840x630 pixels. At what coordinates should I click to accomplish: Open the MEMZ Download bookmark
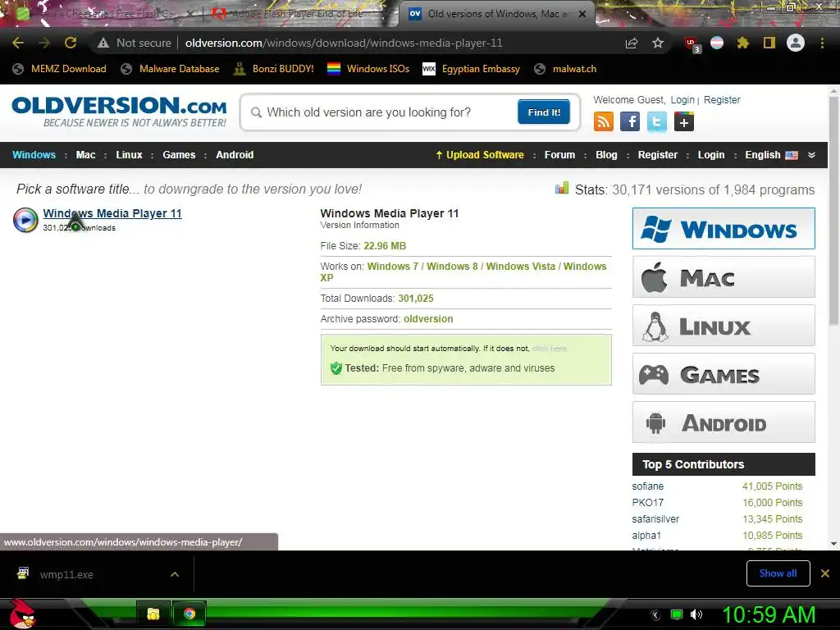point(59,69)
